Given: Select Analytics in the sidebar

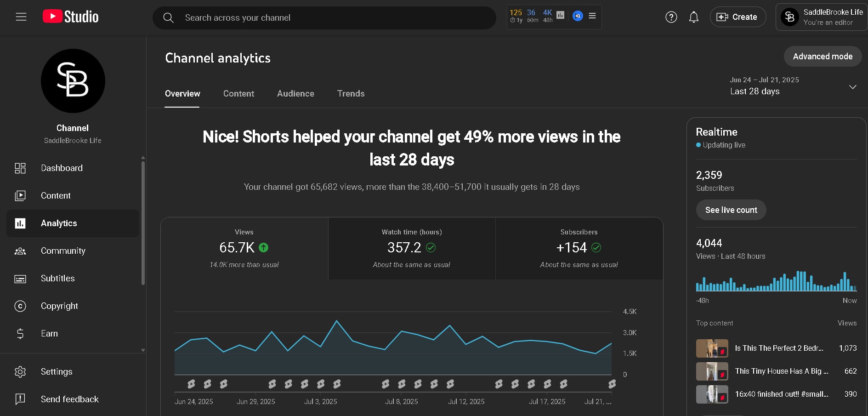Looking at the screenshot, I should pos(73,223).
